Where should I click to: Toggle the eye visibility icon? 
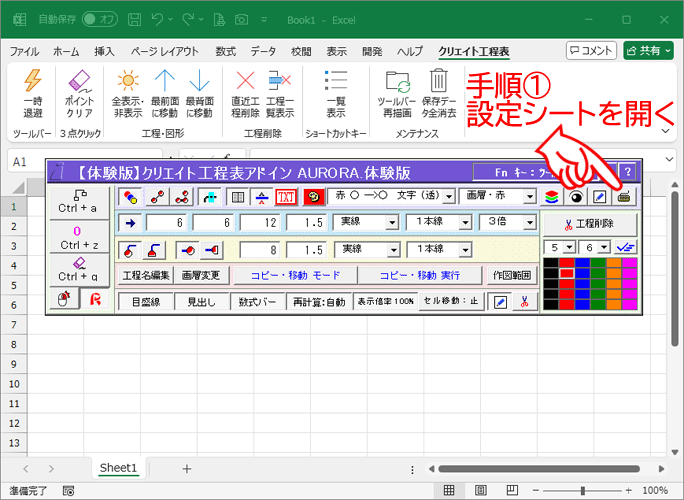576,197
